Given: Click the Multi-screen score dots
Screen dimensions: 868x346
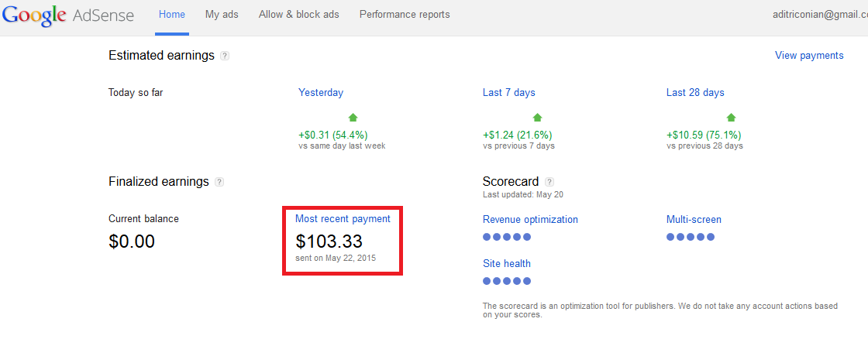Looking at the screenshot, I should 691,237.
